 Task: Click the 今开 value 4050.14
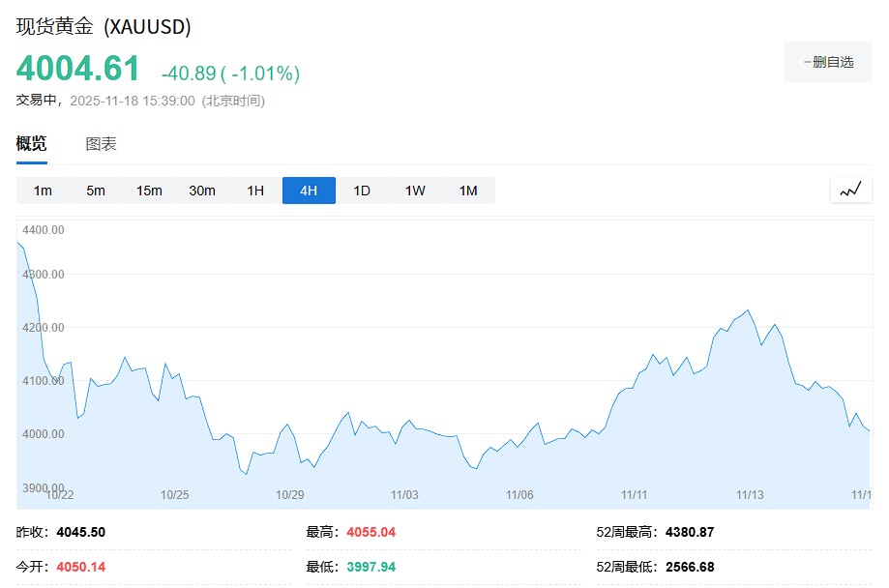click(x=81, y=567)
